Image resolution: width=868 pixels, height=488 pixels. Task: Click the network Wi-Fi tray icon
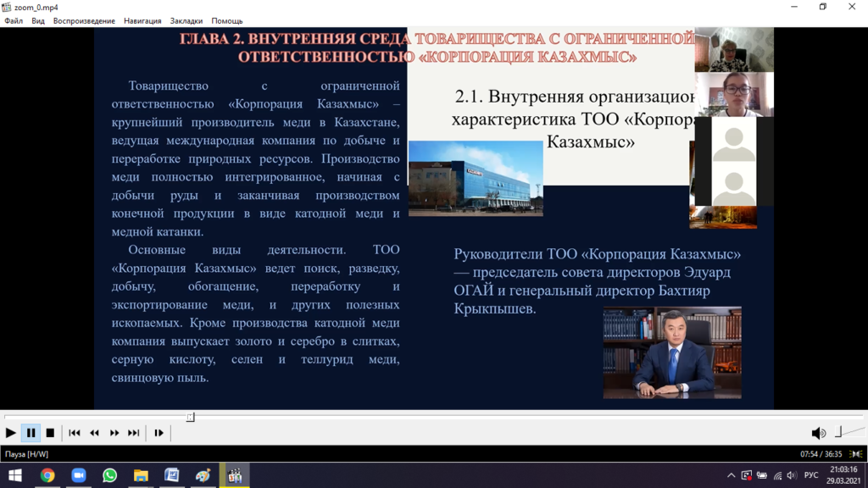(778, 475)
